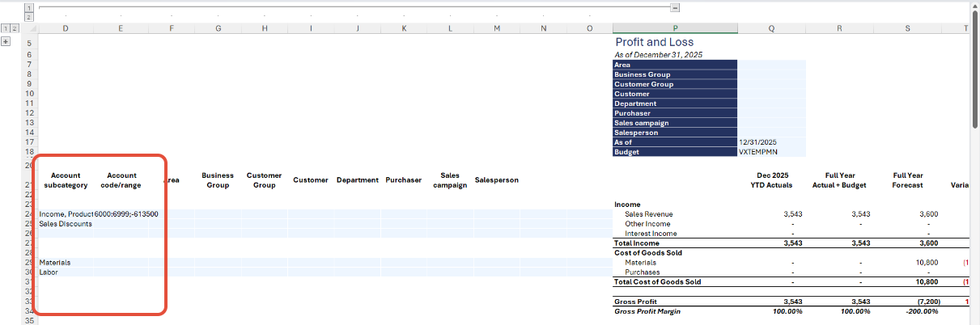This screenshot has width=980, height=325.
Task: Click the Area filter value cell
Action: pos(771,65)
